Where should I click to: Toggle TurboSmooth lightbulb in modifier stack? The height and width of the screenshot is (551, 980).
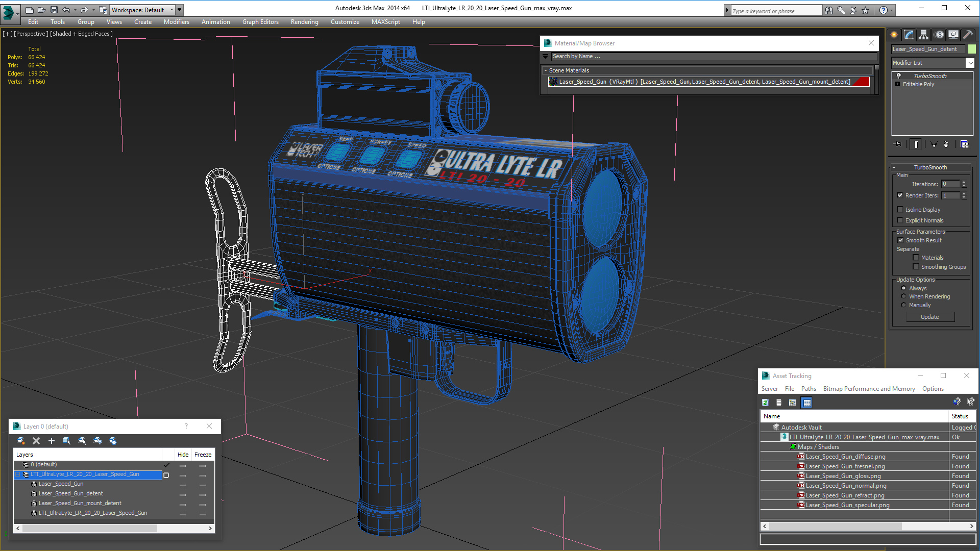(x=899, y=76)
